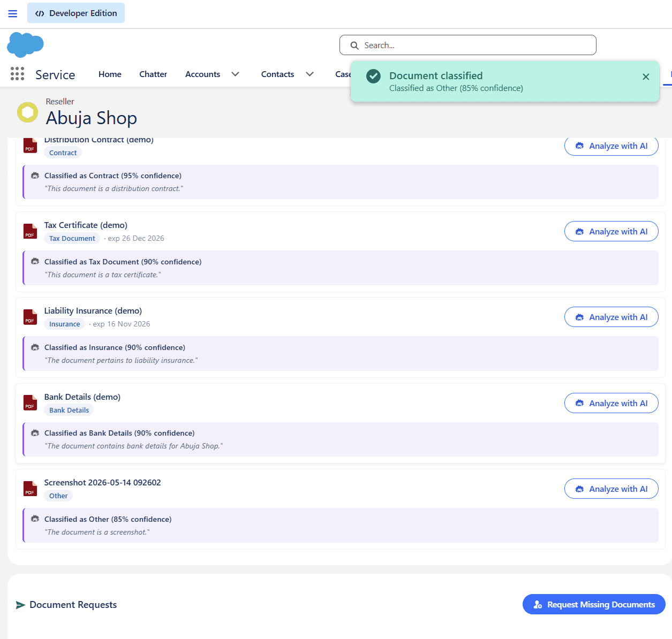Click the Contract type badge
Image resolution: width=672 pixels, height=639 pixels.
coord(63,153)
